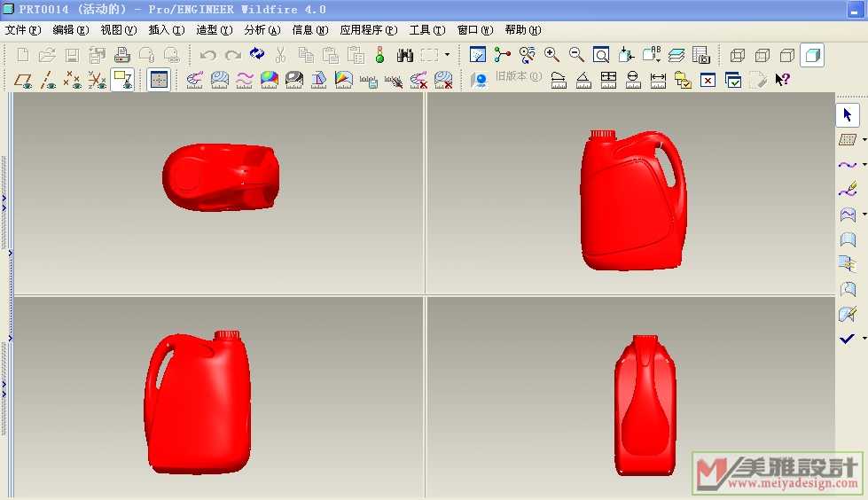Click the Paste Special icon

tap(356, 55)
